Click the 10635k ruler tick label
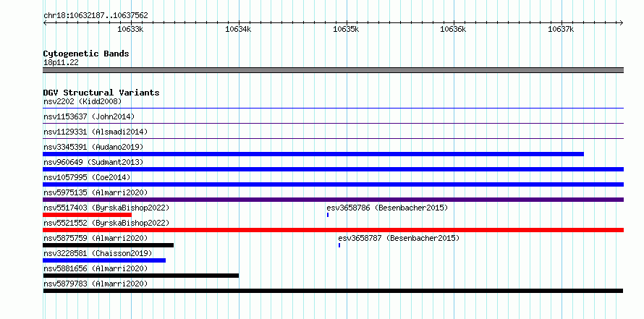This screenshot has height=319, width=644. [x=346, y=29]
